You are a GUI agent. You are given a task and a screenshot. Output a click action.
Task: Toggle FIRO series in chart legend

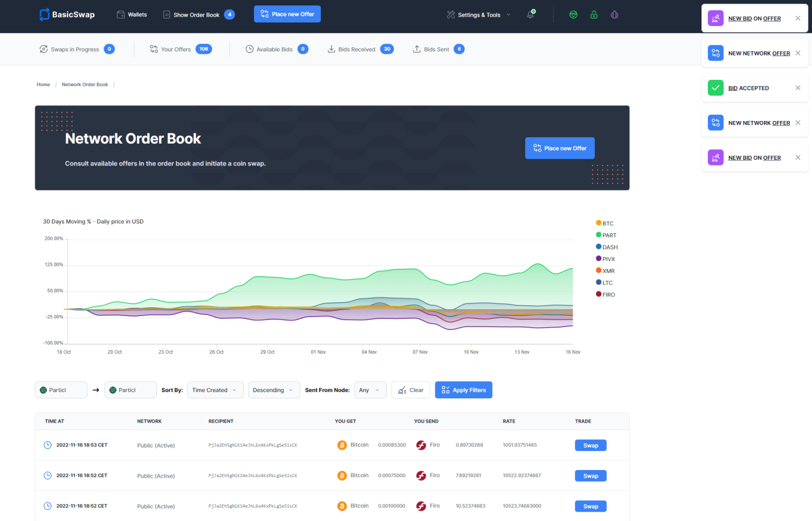click(606, 294)
